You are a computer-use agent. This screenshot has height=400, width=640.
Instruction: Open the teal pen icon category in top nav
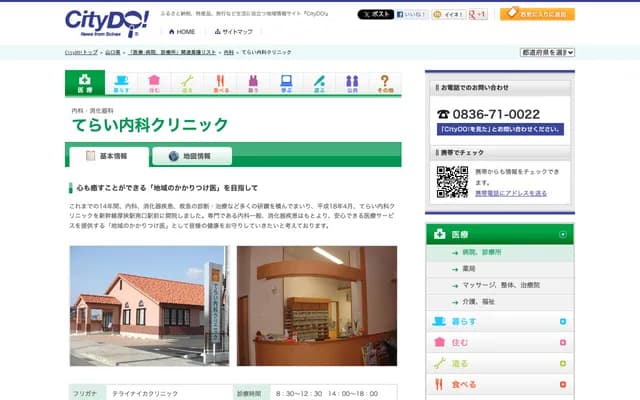tap(319, 84)
